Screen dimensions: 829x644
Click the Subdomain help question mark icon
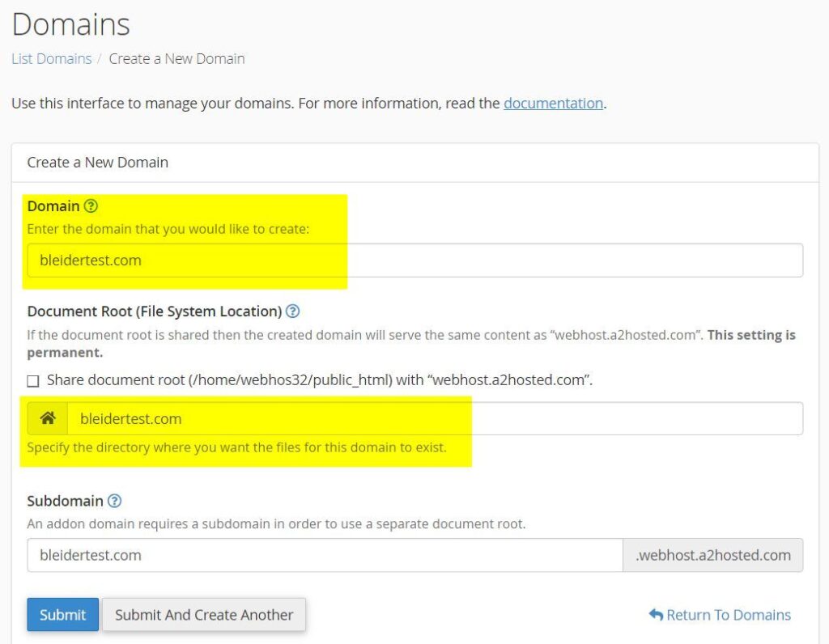point(115,501)
